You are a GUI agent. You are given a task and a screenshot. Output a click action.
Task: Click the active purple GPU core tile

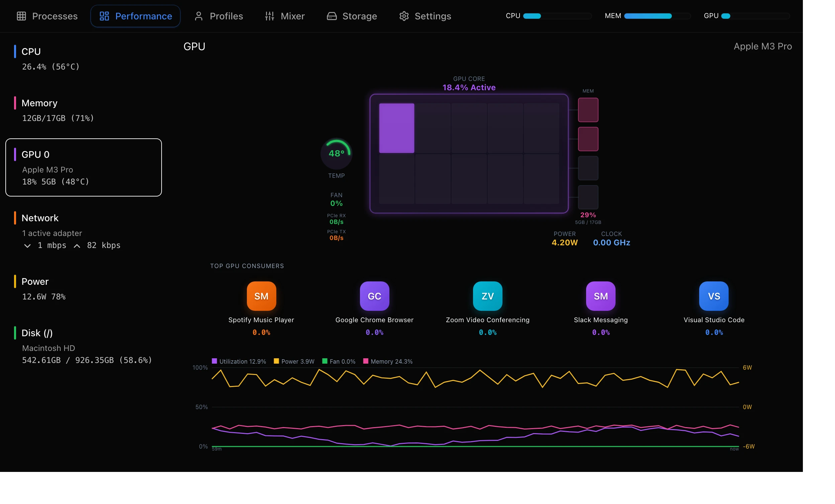click(x=396, y=128)
